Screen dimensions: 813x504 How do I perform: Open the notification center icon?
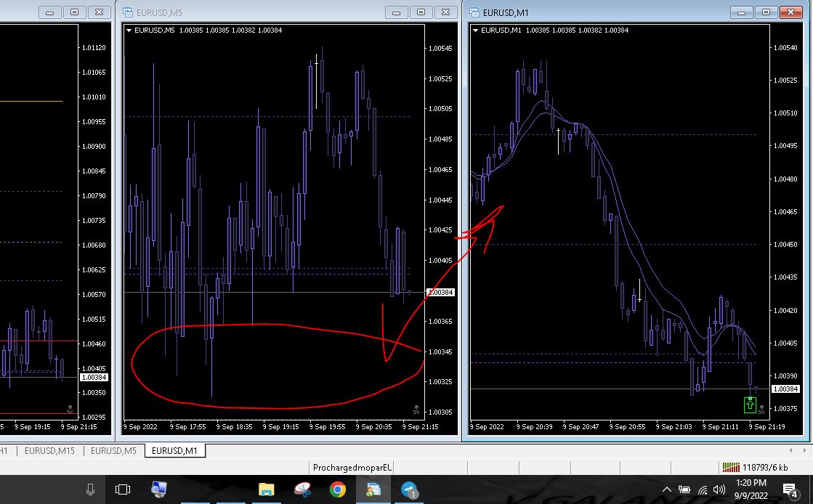pos(790,490)
